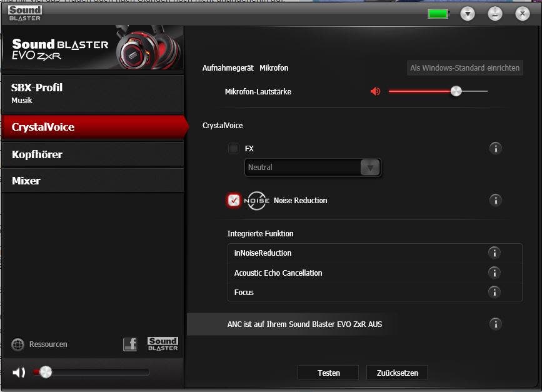Image resolution: width=542 pixels, height=392 pixels.
Task: Close the Sound Blaster control panel
Action: [522, 14]
